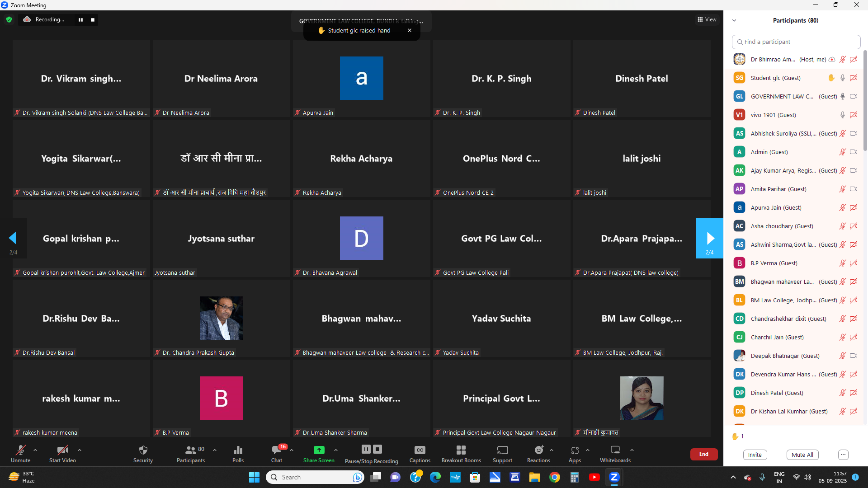Collapse the Participants panel chevron
The height and width of the screenshot is (488, 868).
tap(734, 20)
